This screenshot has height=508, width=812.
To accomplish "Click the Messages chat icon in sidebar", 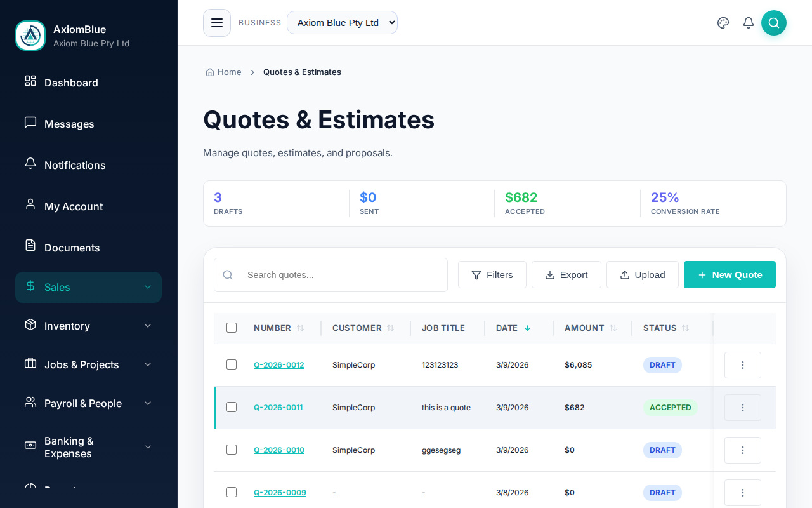I will [x=30, y=122].
